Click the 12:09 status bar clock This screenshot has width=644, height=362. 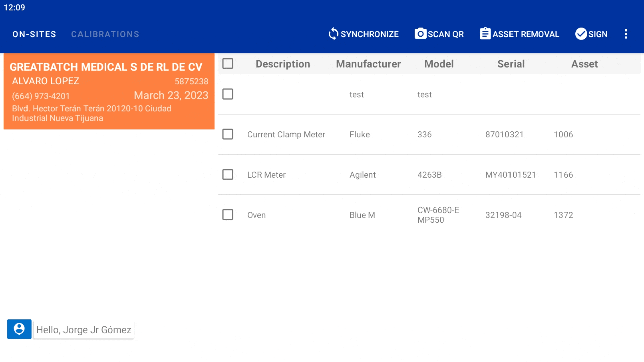(14, 8)
